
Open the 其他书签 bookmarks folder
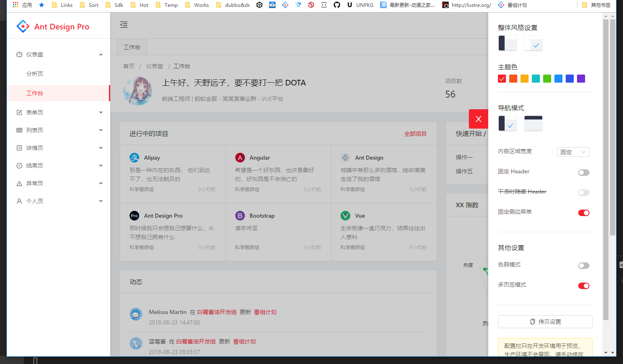point(596,5)
